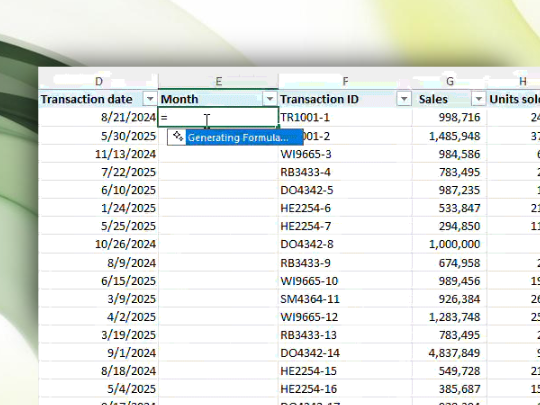Select sales value 674,958
Screen dimensions: 540x405
pyautogui.click(x=449, y=263)
